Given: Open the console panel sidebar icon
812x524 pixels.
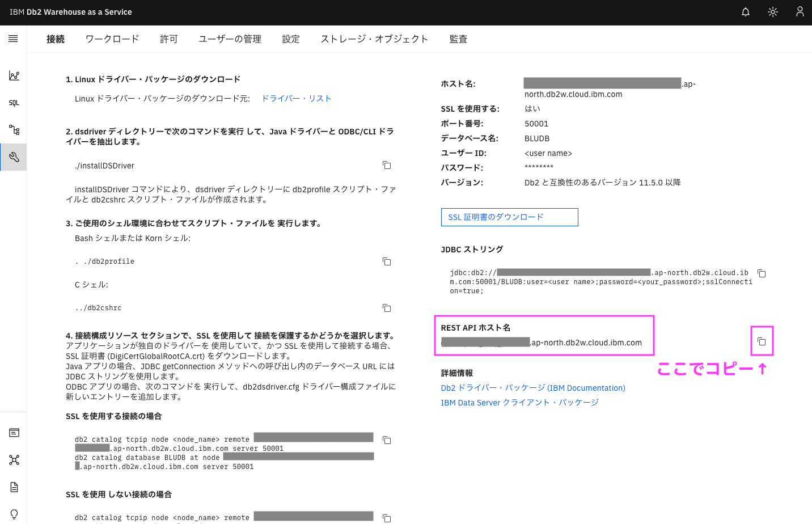Looking at the screenshot, I should point(14,433).
